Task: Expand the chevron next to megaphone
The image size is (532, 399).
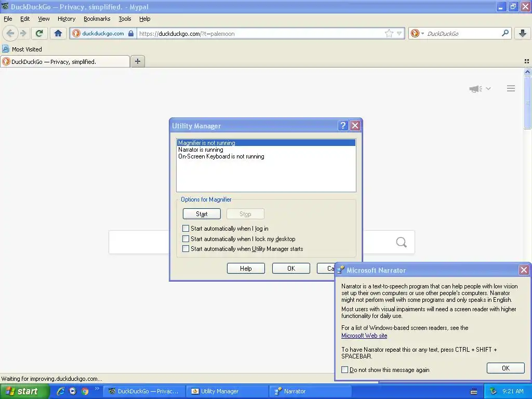Action: pos(488,88)
